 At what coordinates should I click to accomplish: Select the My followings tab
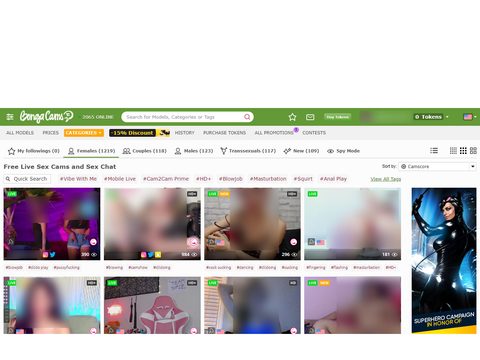[x=34, y=151]
